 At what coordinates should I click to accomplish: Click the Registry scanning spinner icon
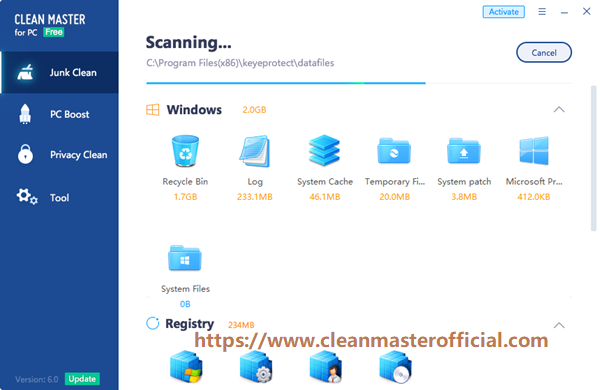(153, 323)
